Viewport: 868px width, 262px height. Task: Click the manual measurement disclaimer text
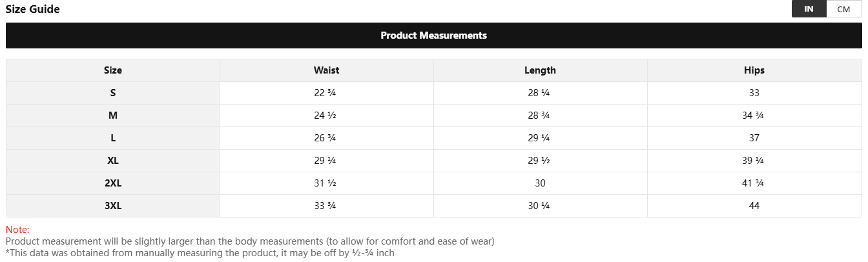[x=200, y=253]
